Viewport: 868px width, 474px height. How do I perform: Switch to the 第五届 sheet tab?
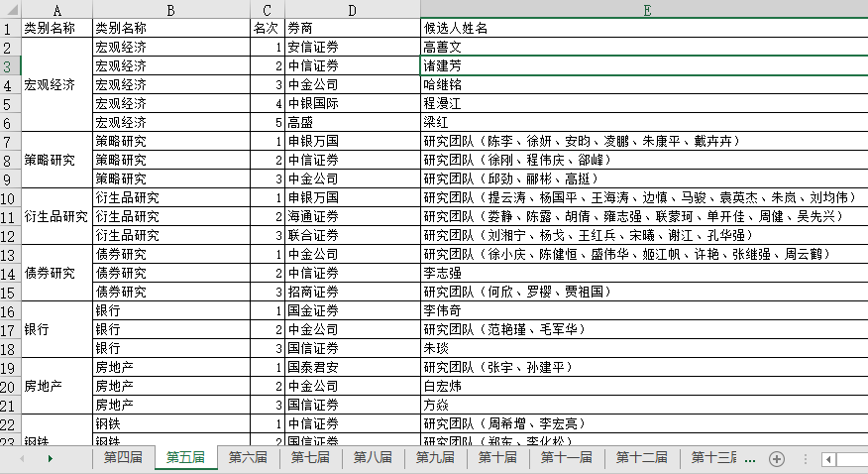[185, 457]
